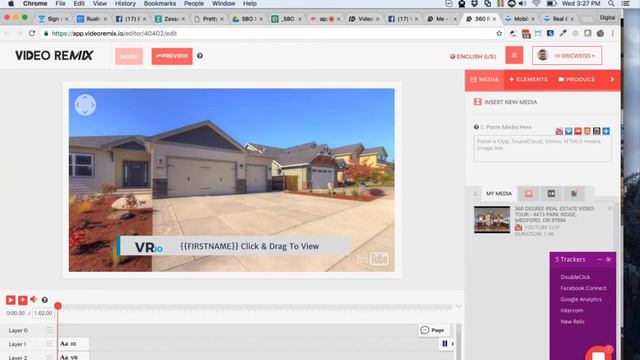
Task: Click the Vimeo source icon above the paste box
Action: [569, 131]
